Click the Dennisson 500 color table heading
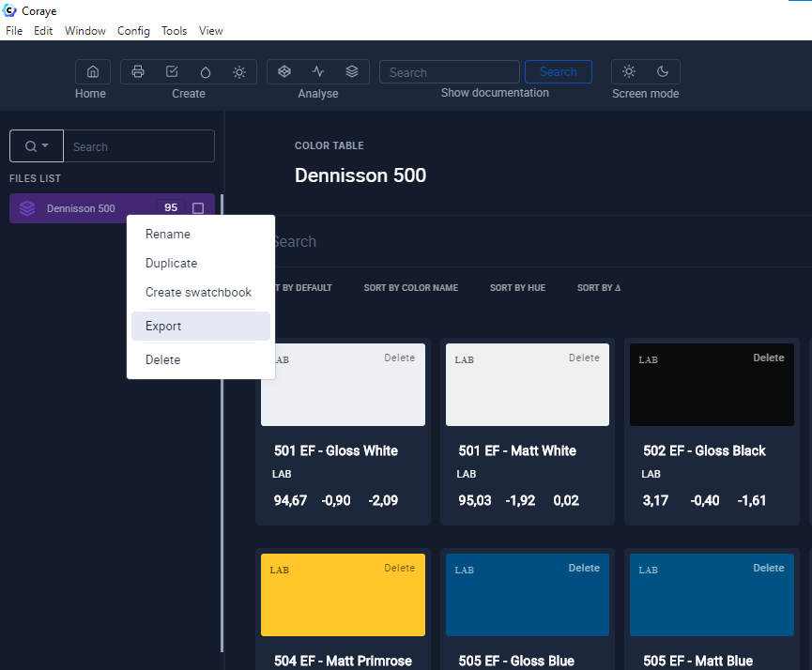Viewport: 812px width, 670px height. click(360, 175)
